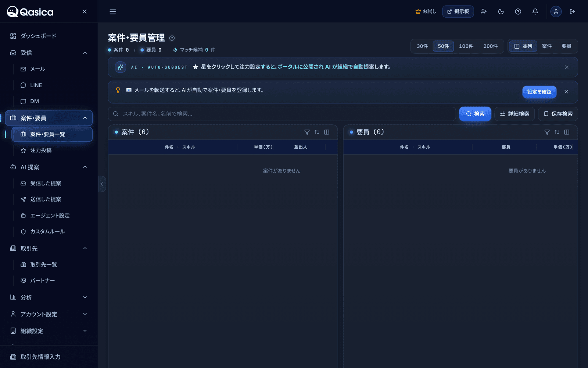Dismiss the mail forwarding tip banner
This screenshot has width=588, height=368.
pyautogui.click(x=566, y=92)
